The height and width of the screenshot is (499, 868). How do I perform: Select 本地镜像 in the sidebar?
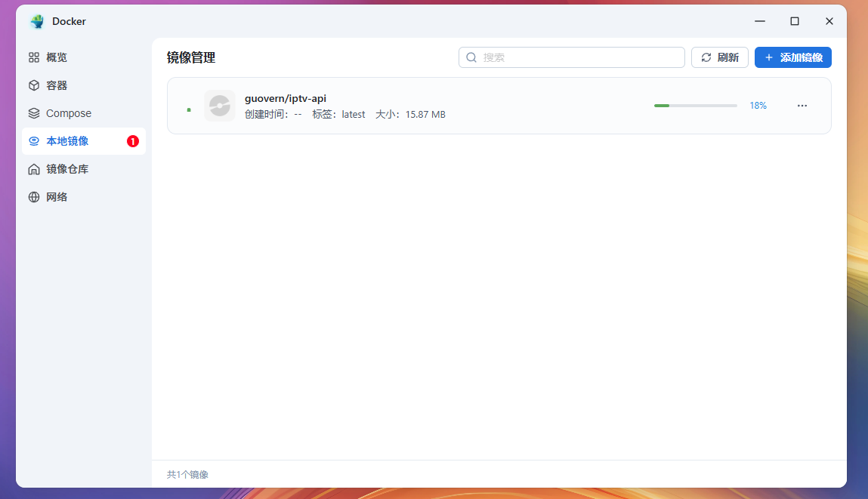pyautogui.click(x=84, y=141)
